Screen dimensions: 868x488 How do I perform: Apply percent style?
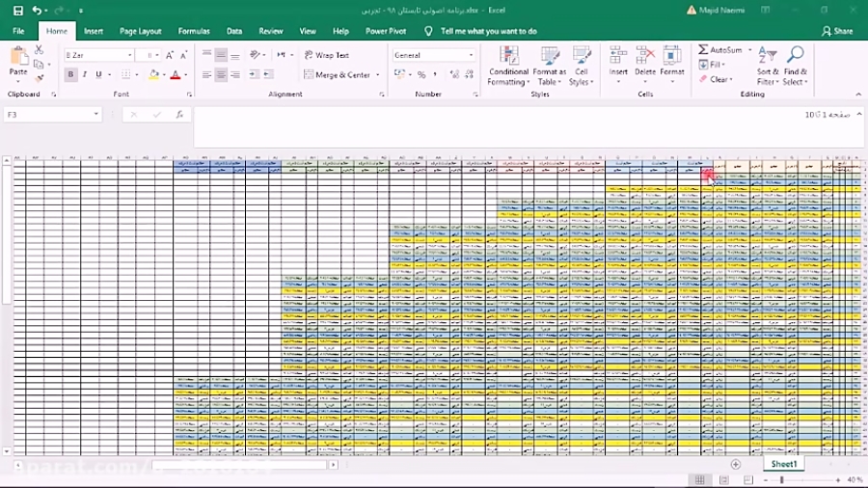[421, 74]
